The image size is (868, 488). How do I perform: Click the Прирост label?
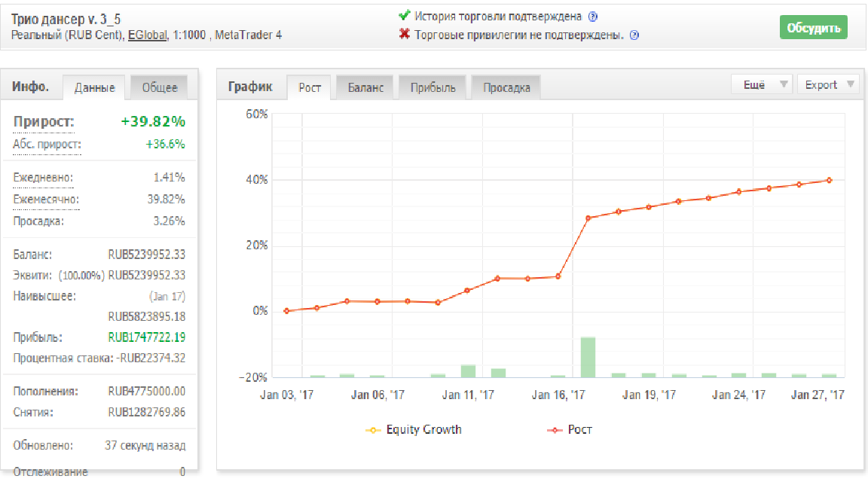pyautogui.click(x=44, y=122)
